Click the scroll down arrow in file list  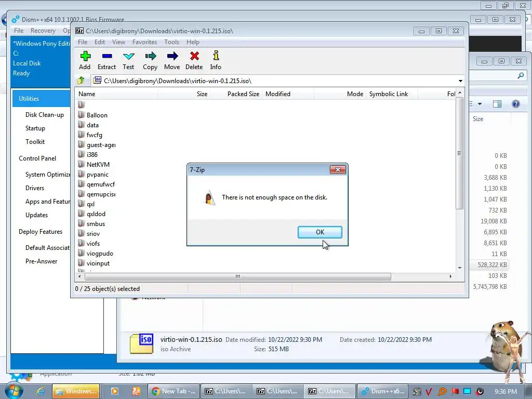pyautogui.click(x=460, y=268)
